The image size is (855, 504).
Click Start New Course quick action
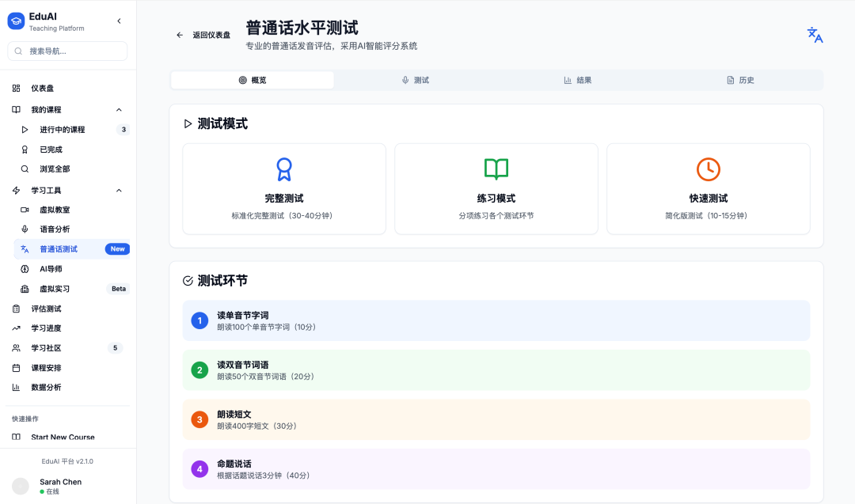(x=63, y=438)
